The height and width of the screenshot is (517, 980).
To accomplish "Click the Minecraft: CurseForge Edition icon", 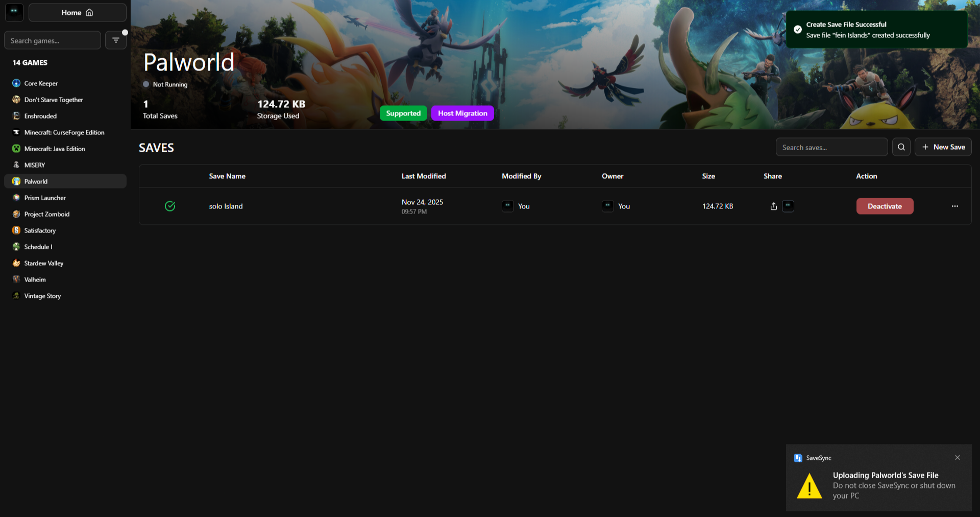I will [16, 132].
